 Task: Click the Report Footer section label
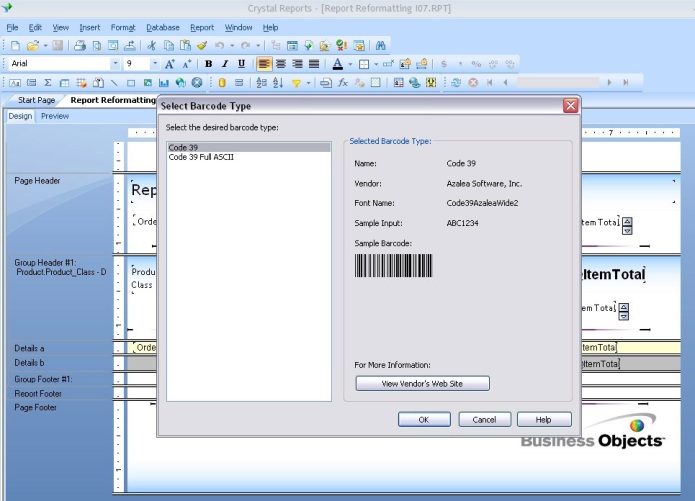click(x=38, y=394)
